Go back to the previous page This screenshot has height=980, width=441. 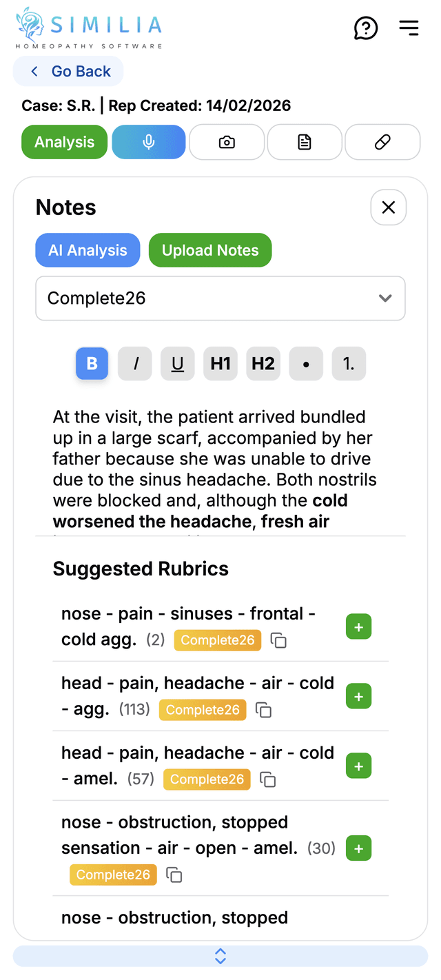point(69,72)
